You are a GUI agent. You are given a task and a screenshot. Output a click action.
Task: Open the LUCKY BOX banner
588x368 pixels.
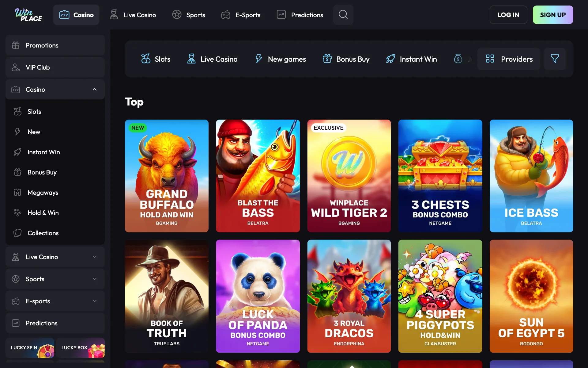81,348
